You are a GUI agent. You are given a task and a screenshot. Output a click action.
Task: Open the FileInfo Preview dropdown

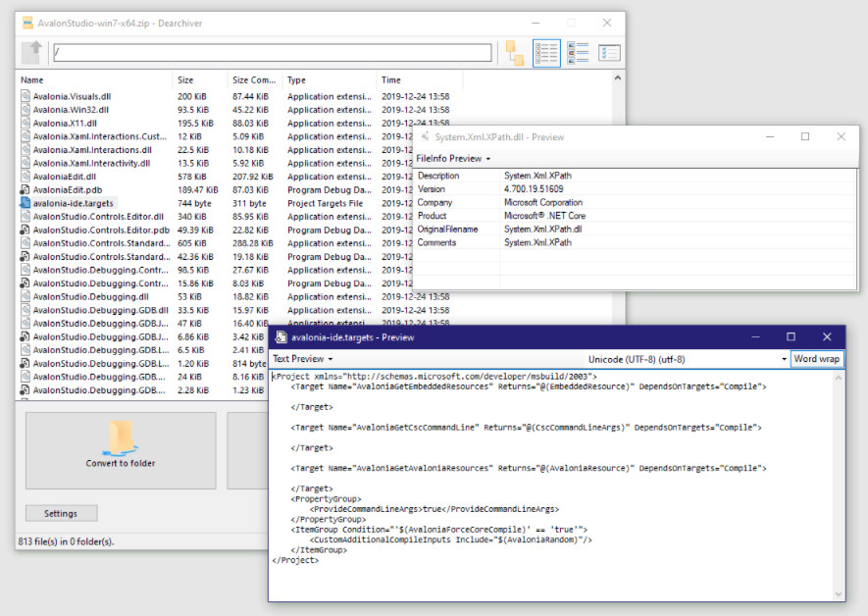pos(453,158)
